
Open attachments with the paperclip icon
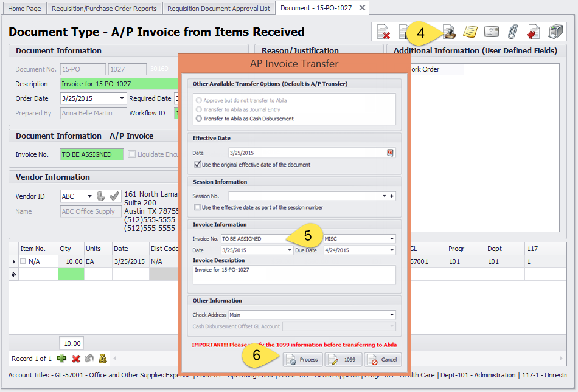tap(512, 32)
